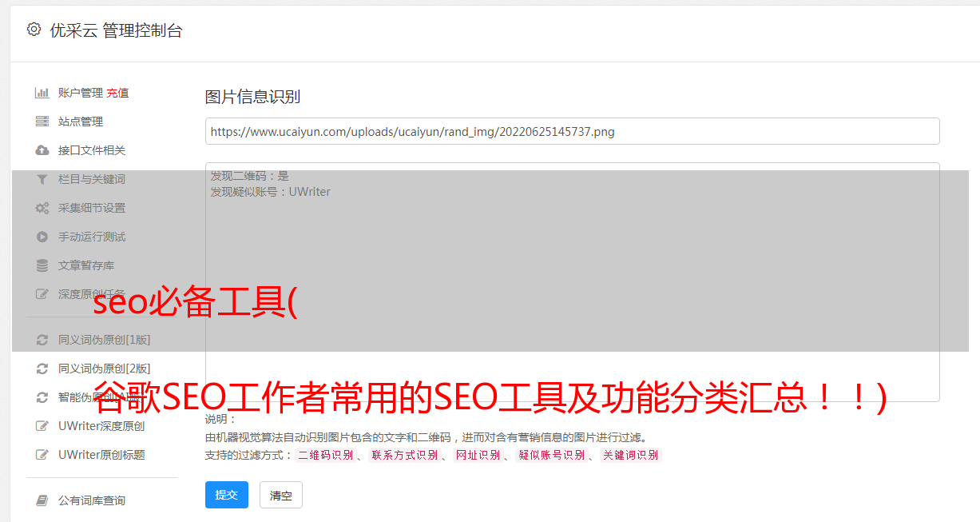Click the 发现疑似账号：UWriter result line
Viewport: 980px width, 522px height.
[271, 192]
